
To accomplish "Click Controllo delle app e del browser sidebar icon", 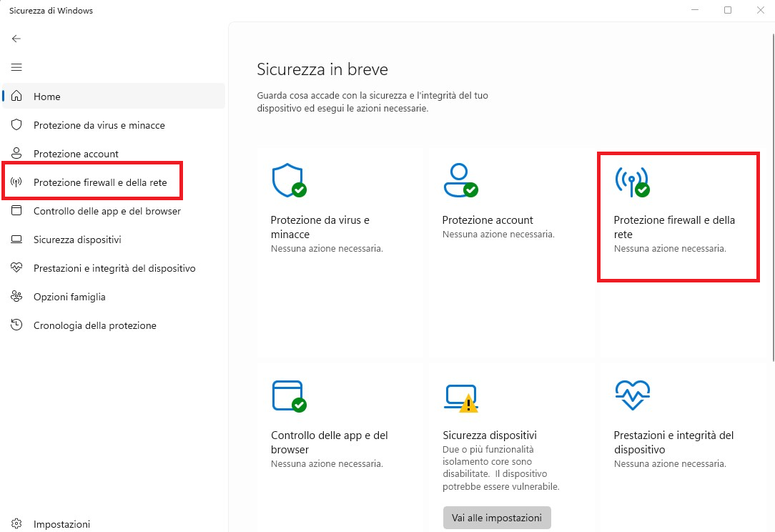I will 16,211.
